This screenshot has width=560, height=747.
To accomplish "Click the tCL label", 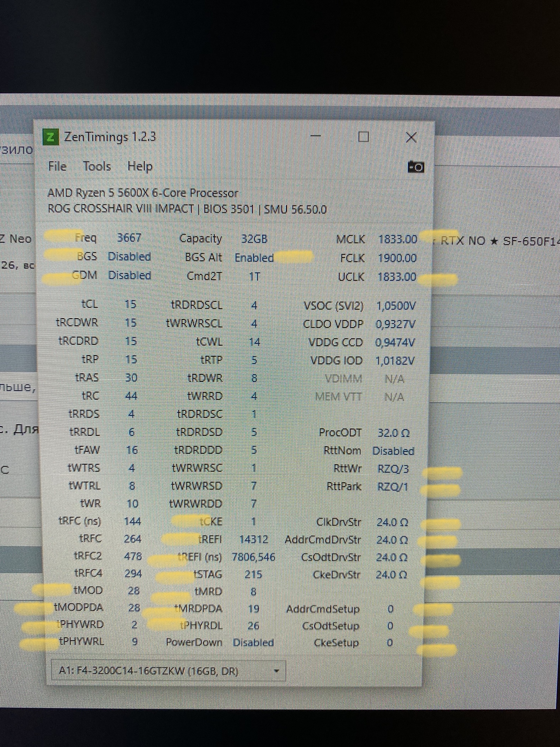I will tap(89, 304).
